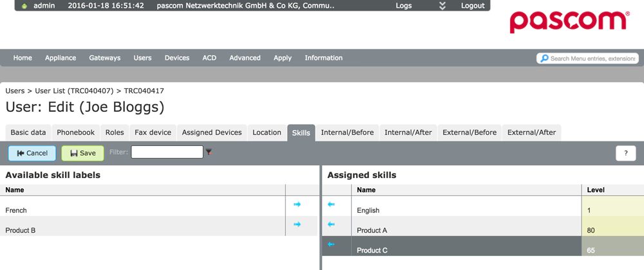
Task: Remove Product C using left arrow
Action: point(331,244)
